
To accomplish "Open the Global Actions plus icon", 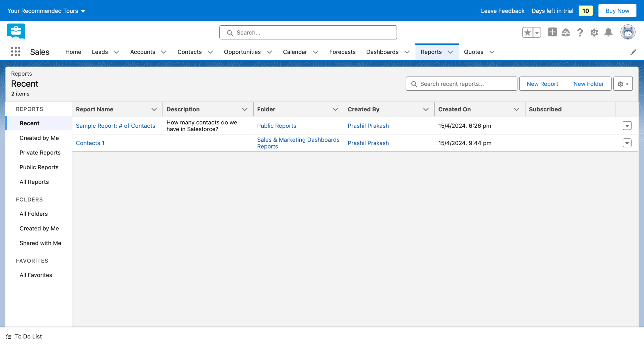I will pyautogui.click(x=552, y=32).
